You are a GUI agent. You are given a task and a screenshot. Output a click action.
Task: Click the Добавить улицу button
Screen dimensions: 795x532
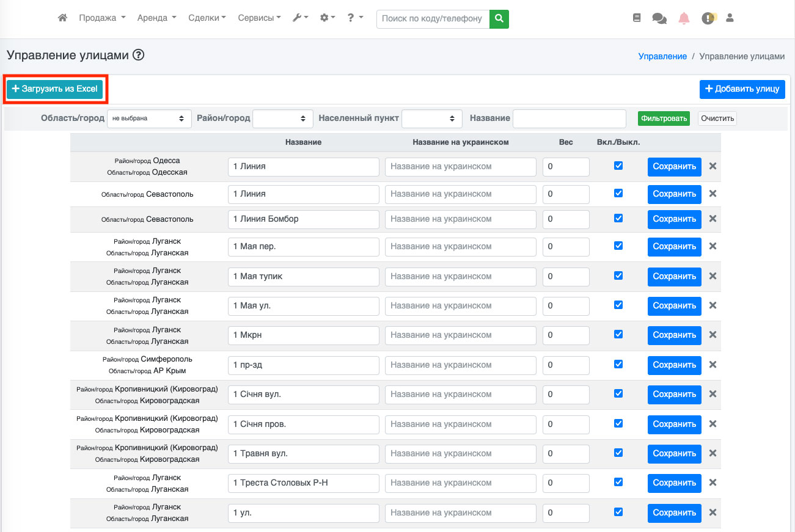(x=742, y=89)
